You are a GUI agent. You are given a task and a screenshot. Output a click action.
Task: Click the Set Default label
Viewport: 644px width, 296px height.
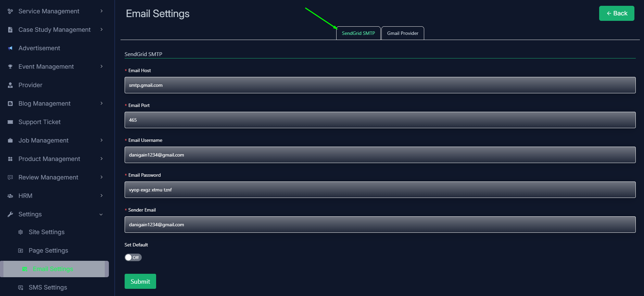136,245
